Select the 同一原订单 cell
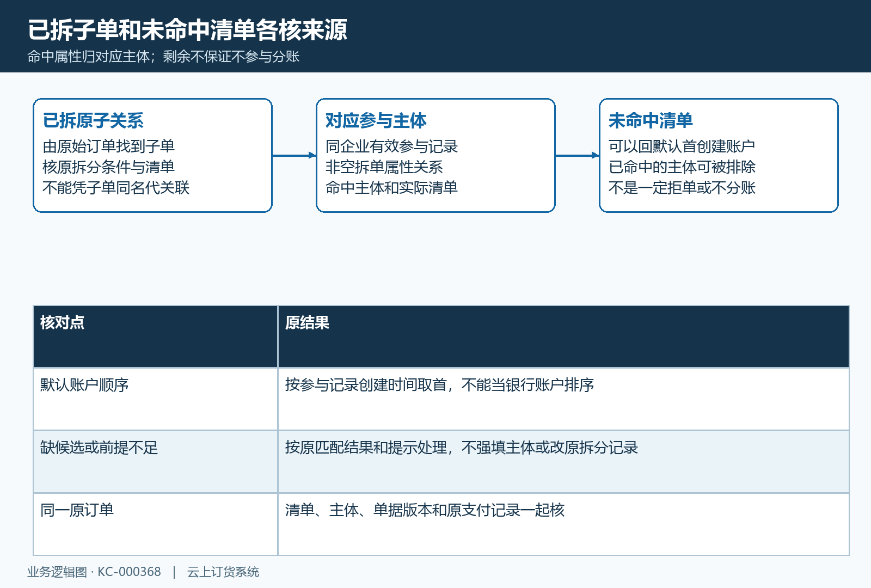 pos(156,524)
